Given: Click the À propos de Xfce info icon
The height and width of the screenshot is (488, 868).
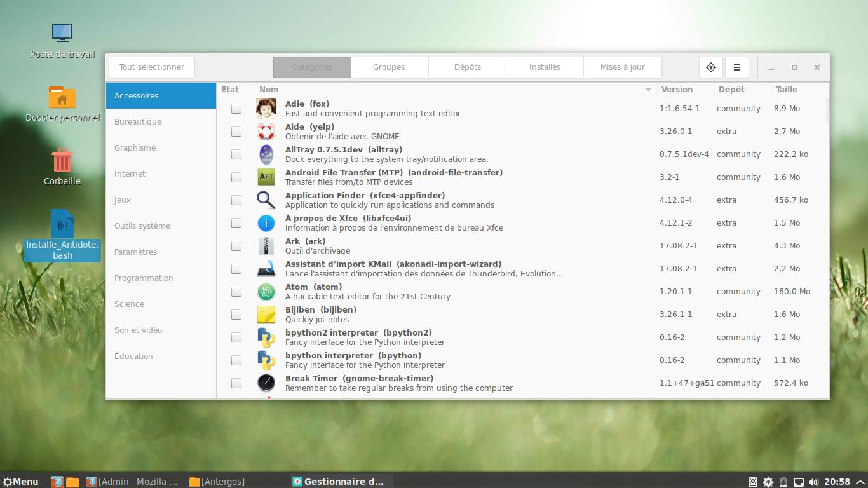Looking at the screenshot, I should point(266,223).
